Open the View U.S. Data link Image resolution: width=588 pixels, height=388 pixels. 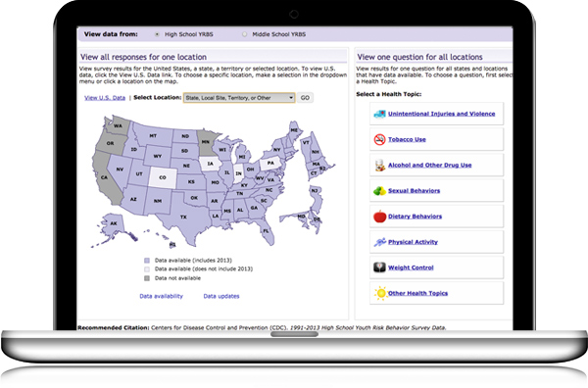click(x=105, y=98)
